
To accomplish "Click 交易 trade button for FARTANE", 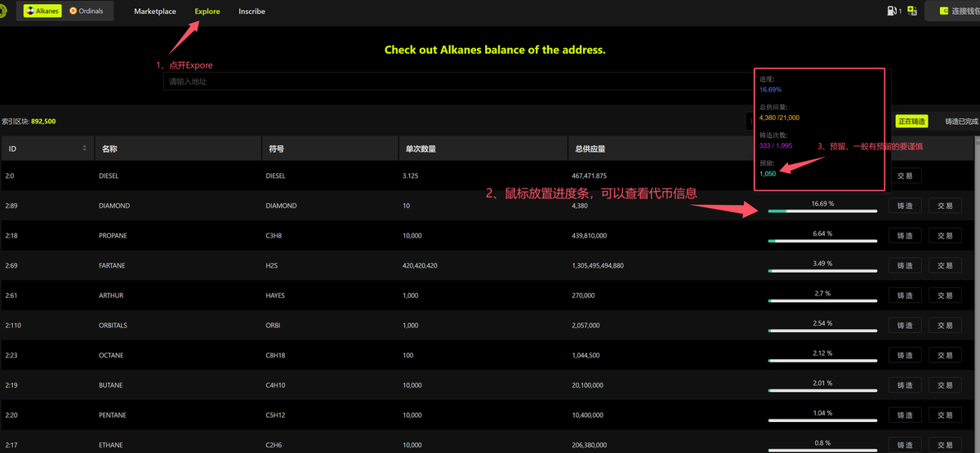I will tap(945, 265).
